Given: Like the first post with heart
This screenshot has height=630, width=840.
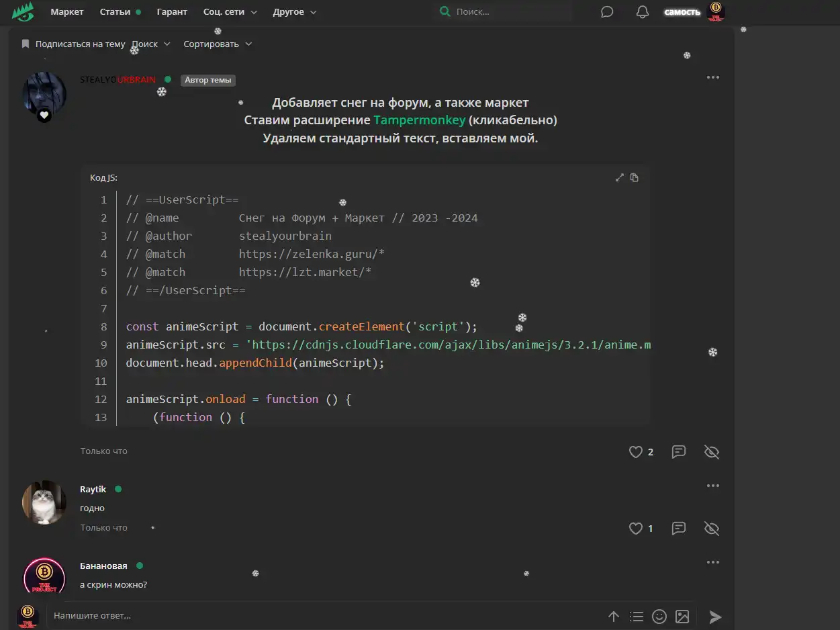Looking at the screenshot, I should click(x=636, y=452).
